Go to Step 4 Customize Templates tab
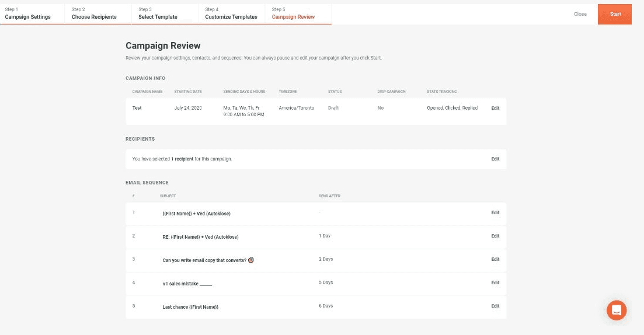This screenshot has width=644, height=335. pos(231,13)
